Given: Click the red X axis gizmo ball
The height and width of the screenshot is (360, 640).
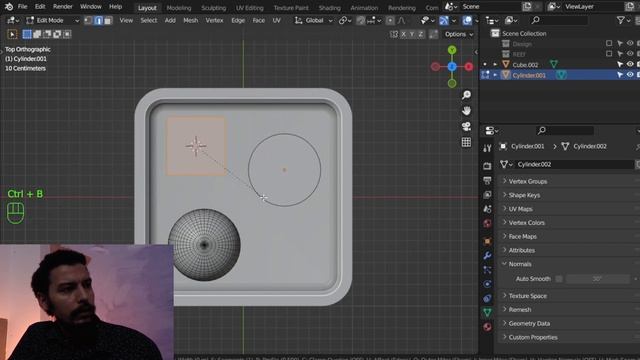Looking at the screenshot, I should coord(469,67).
